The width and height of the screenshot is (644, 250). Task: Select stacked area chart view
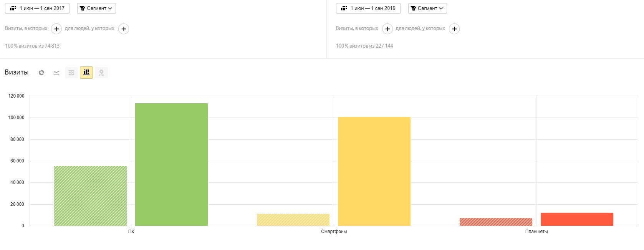(x=71, y=73)
